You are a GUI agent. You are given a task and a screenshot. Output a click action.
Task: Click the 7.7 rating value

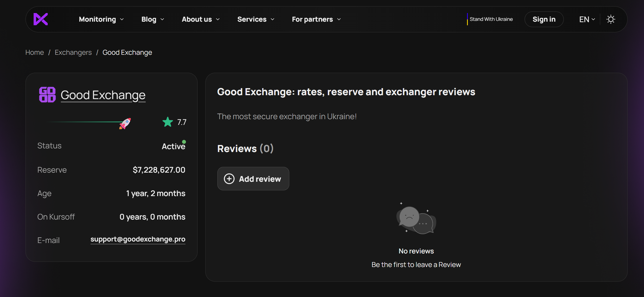pyautogui.click(x=182, y=122)
